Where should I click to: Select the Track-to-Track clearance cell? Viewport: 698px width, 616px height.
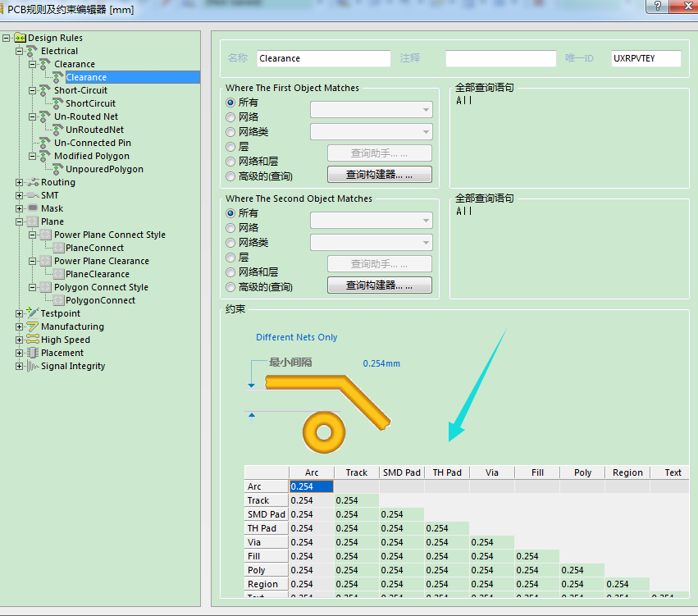point(356,500)
